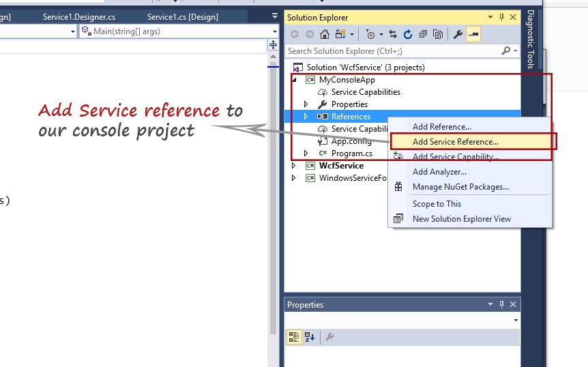Click the search magnifier icon in Solution Explorer
This screenshot has width=588, height=367.
(506, 50)
